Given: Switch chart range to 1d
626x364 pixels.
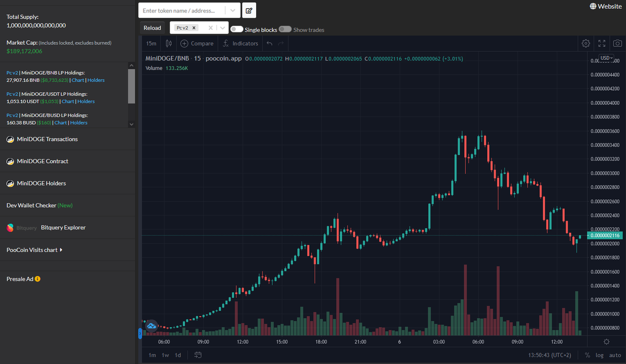Looking at the screenshot, I should 177,355.
